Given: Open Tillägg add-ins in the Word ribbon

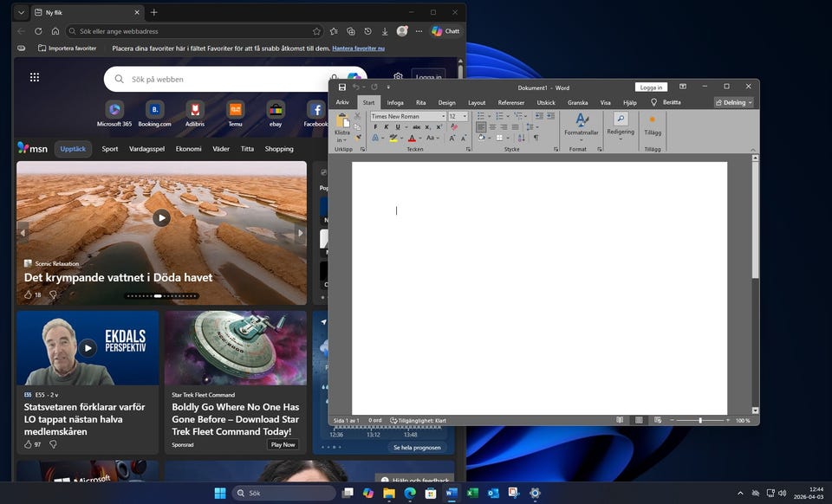Looking at the screenshot, I should [x=652, y=125].
